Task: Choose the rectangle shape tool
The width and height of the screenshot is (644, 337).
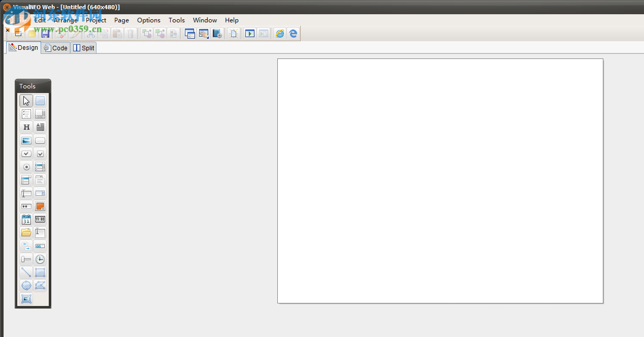Action: coord(40,272)
